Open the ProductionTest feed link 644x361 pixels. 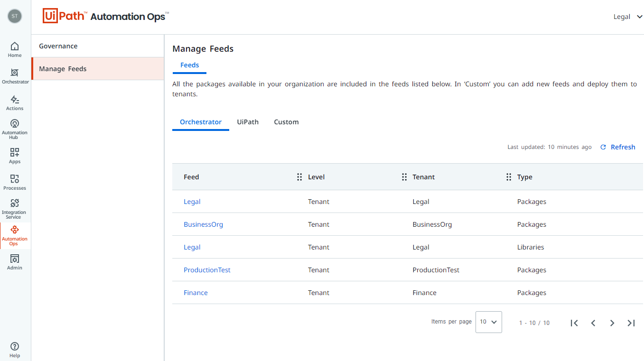click(x=207, y=270)
